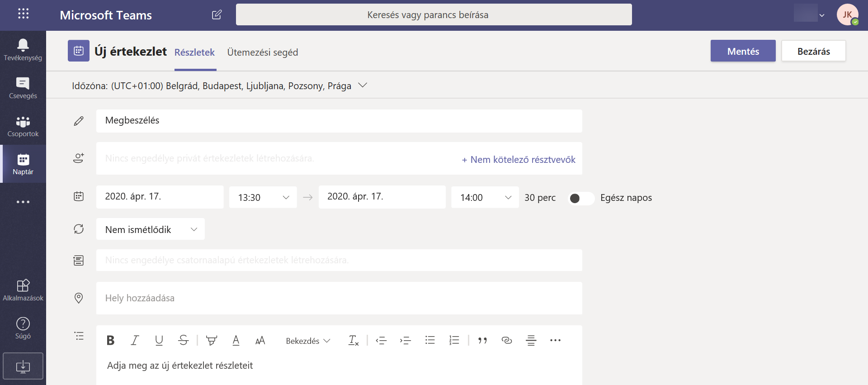Click the Bezárás button
This screenshot has width=868, height=385.
point(813,51)
